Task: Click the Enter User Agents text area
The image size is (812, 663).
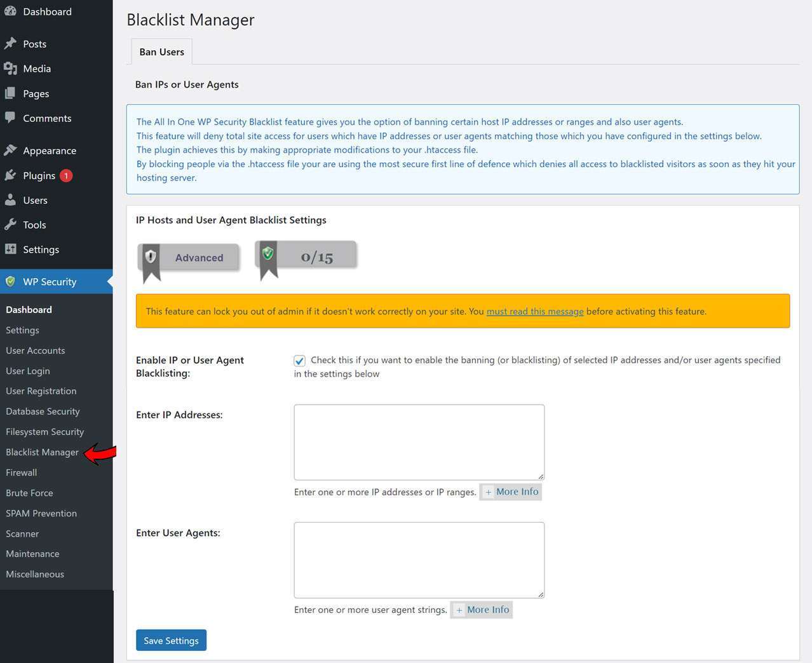Action: 419,560
